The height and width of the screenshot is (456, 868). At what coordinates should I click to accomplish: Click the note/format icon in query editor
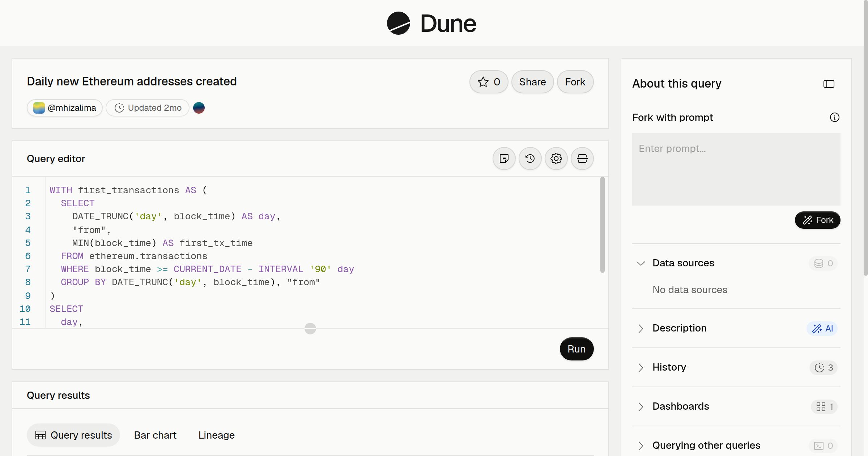pyautogui.click(x=504, y=159)
